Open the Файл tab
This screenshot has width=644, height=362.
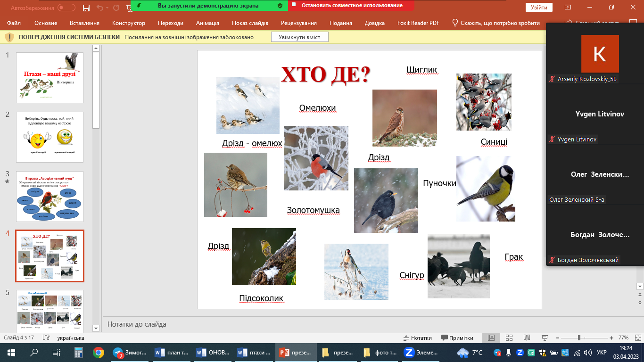click(14, 23)
